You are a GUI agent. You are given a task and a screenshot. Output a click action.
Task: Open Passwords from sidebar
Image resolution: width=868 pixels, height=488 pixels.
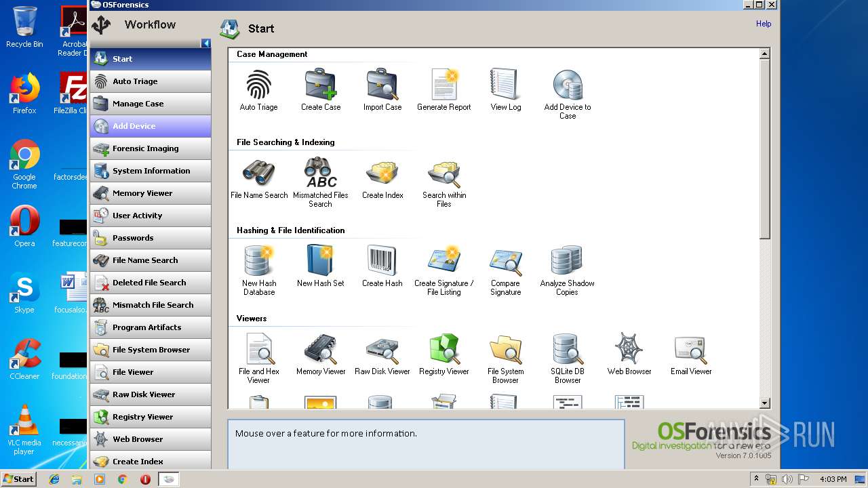point(151,238)
